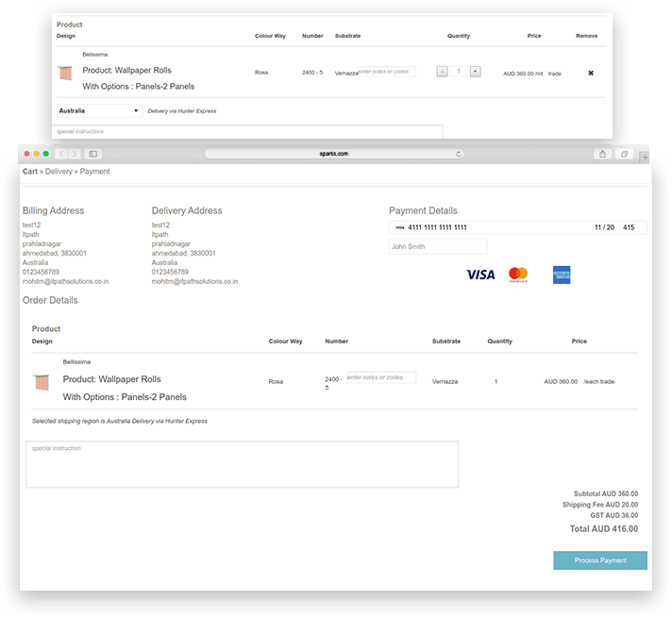Click the Visa card logo
The height and width of the screenshot is (617, 672).
click(x=480, y=275)
